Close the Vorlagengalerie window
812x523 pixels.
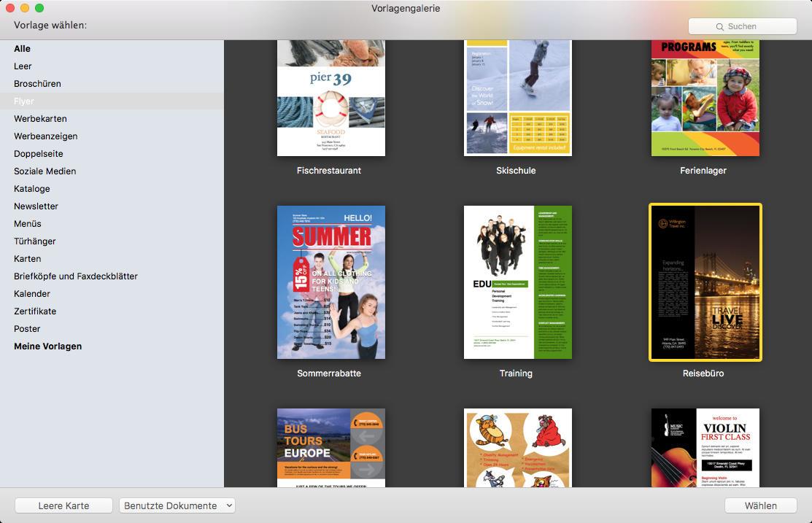tap(9, 8)
